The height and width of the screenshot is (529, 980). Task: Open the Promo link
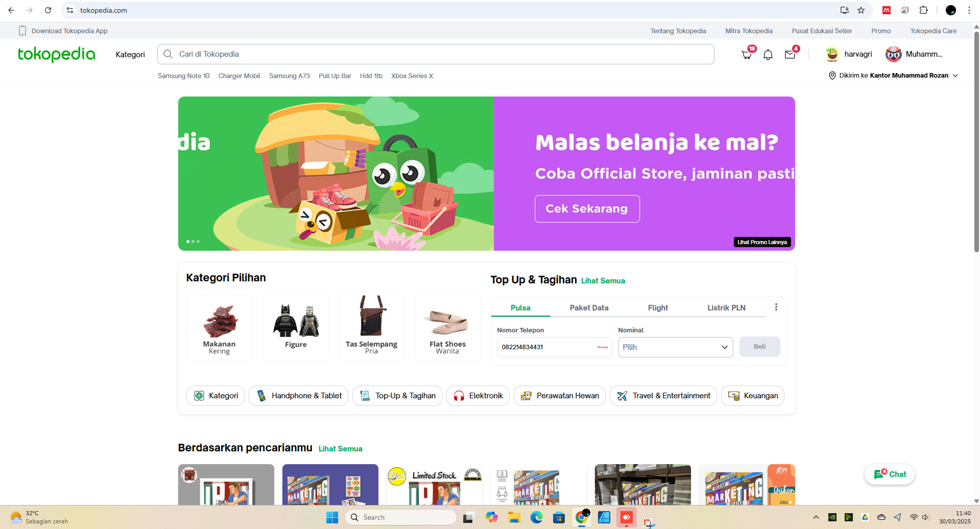point(881,31)
